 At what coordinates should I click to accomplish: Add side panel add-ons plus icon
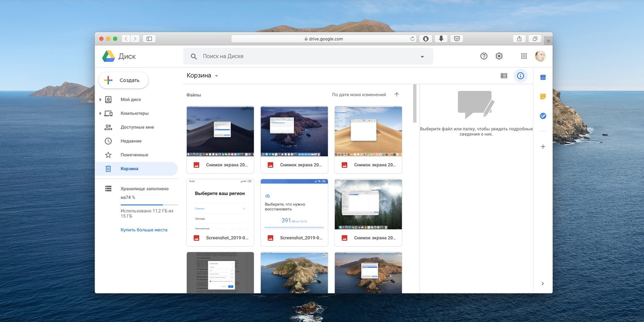coord(543,147)
